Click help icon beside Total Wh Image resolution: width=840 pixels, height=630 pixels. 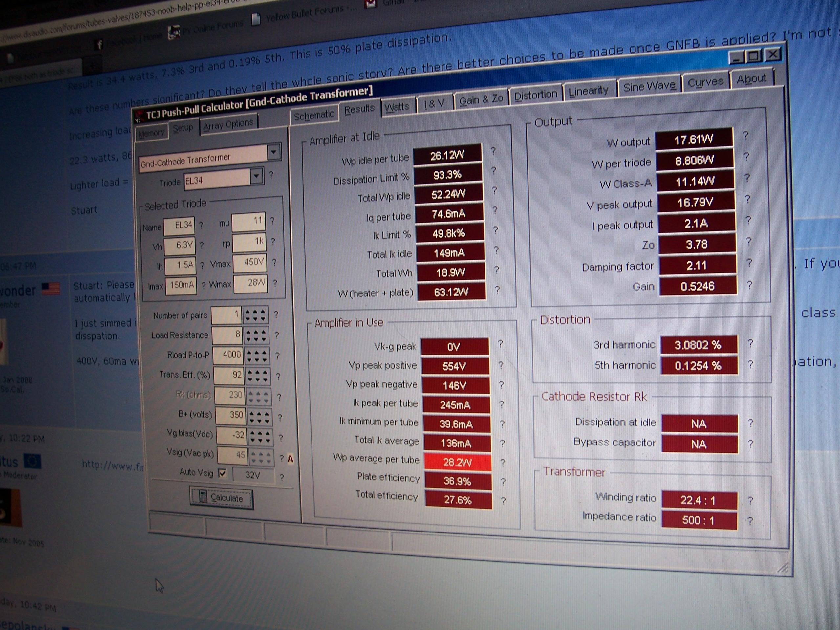[496, 270]
